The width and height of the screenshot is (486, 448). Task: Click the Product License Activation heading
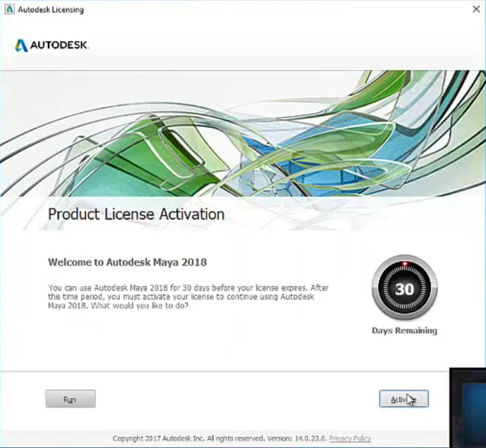[x=136, y=214]
